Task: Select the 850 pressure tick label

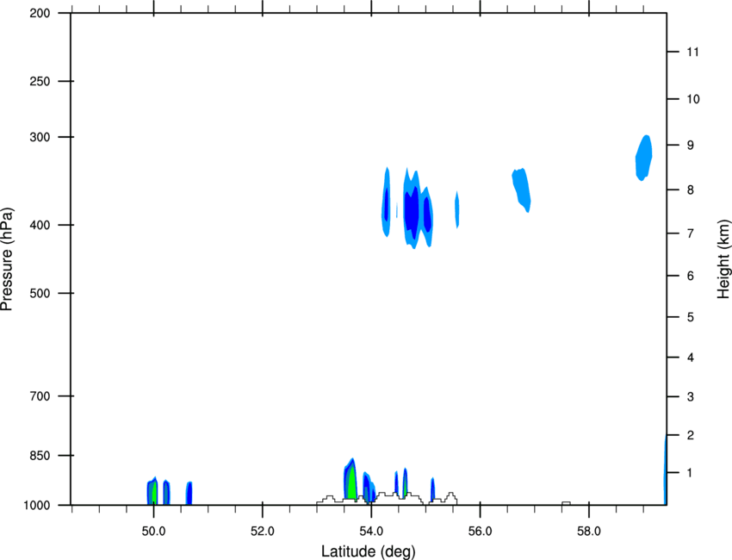Action: pos(40,456)
